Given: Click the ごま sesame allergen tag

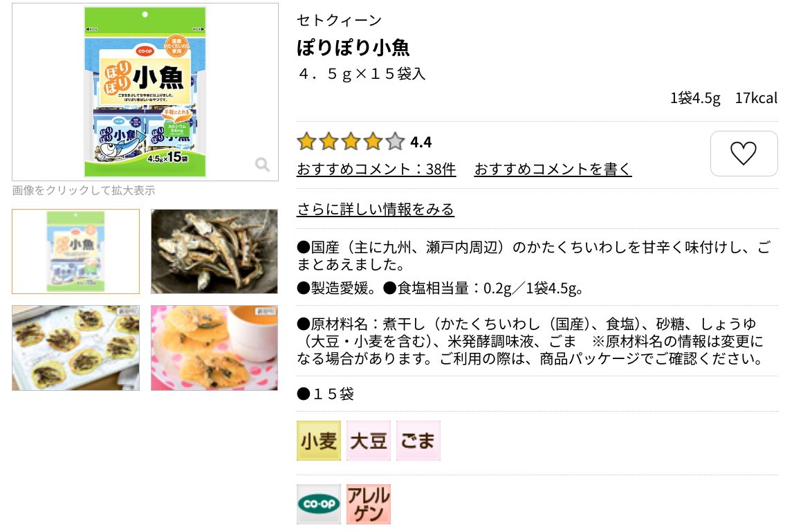Looking at the screenshot, I should pos(418,441).
